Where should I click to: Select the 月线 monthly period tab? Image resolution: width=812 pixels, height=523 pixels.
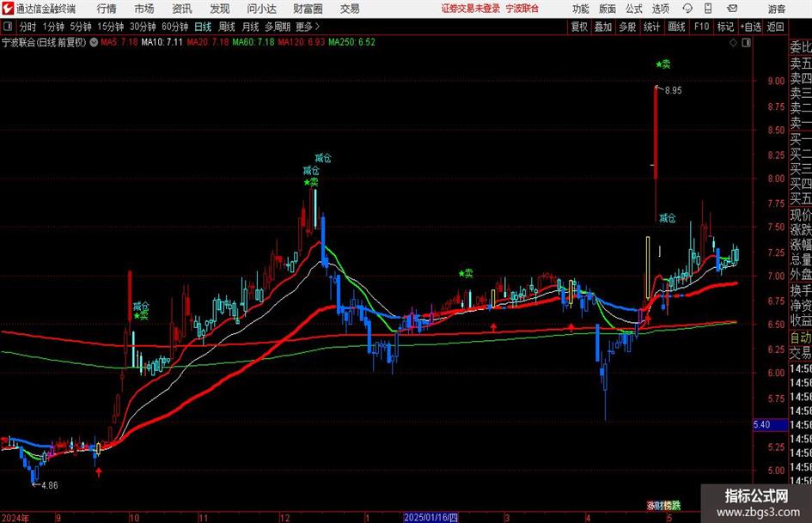pyautogui.click(x=251, y=27)
